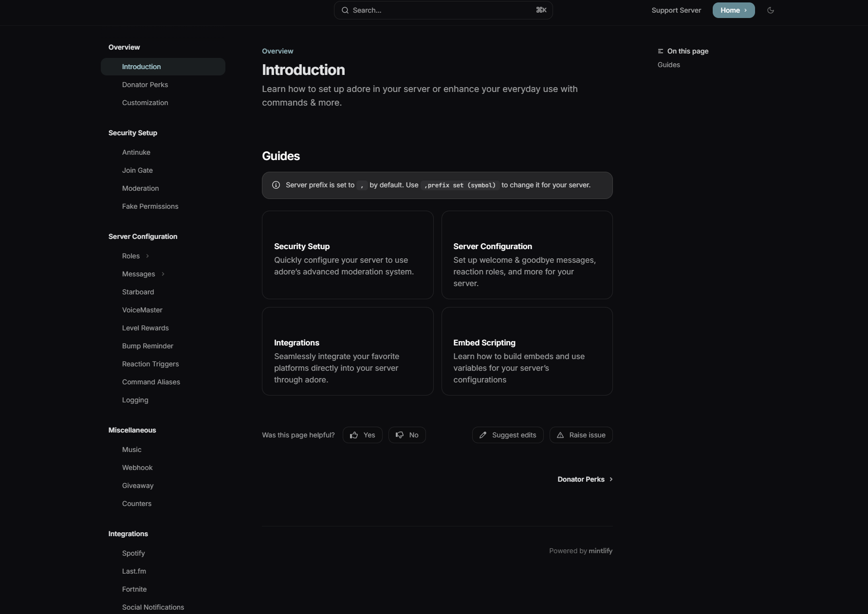Click the ⌘K shortcut hint in search
The width and height of the screenshot is (868, 614).
click(x=541, y=10)
